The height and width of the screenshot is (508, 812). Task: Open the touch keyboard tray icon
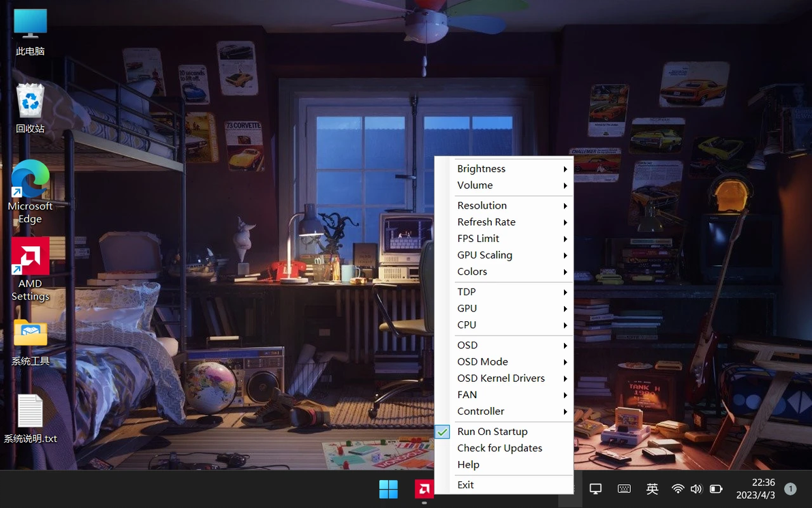(624, 489)
